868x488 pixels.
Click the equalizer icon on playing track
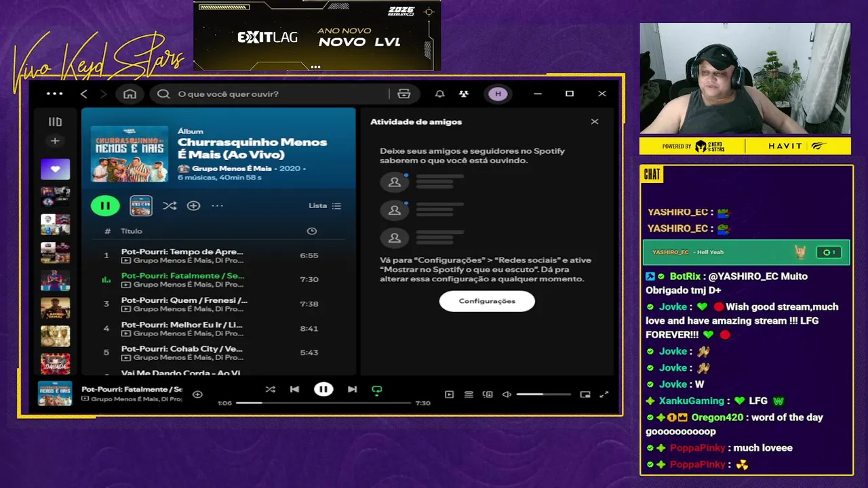[x=106, y=279]
